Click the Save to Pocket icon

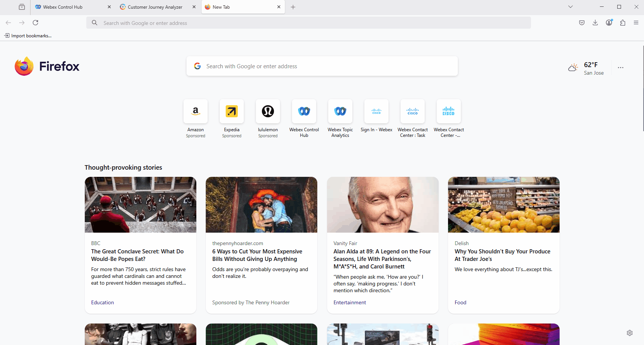582,23
